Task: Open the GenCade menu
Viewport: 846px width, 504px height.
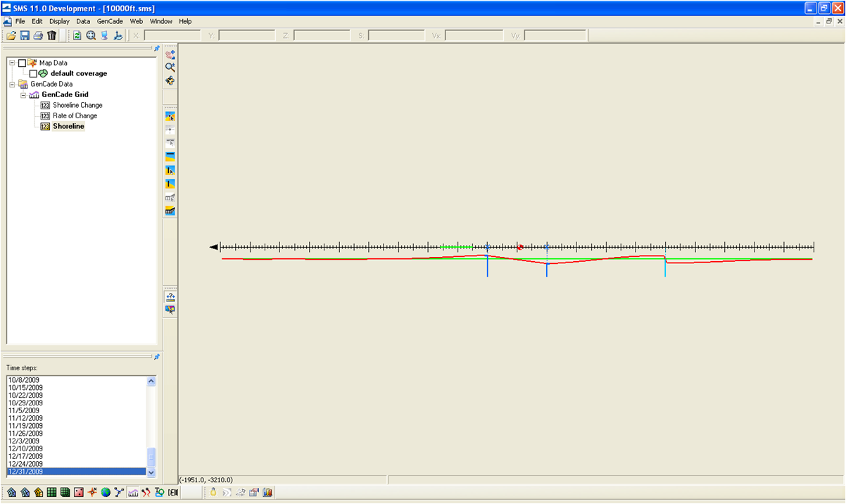Action: [x=110, y=21]
